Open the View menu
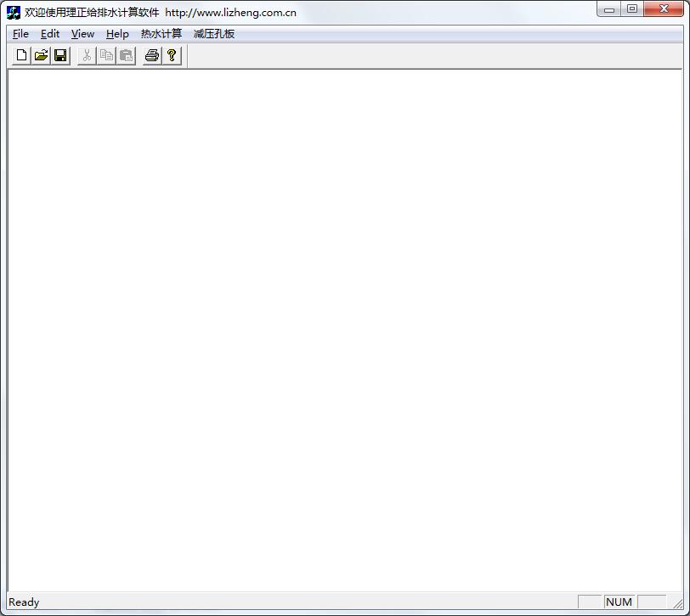This screenshot has width=690, height=616. click(x=82, y=34)
